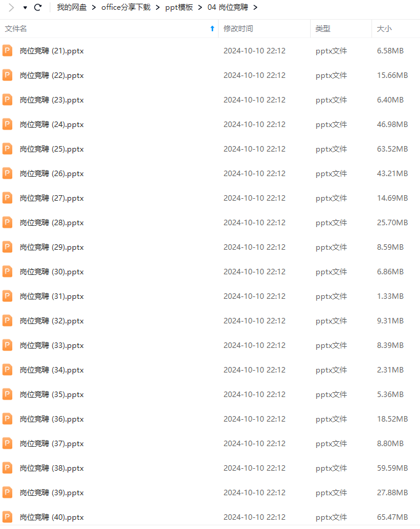Click the pptx icon of 岗位竞聘 (38).pptx

click(7, 468)
